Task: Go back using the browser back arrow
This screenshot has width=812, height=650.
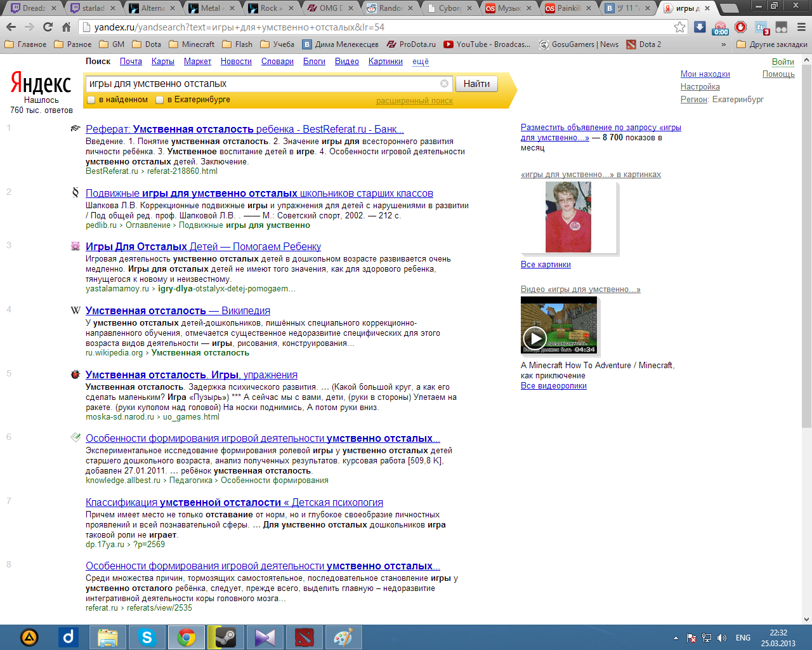Action: click(11, 27)
